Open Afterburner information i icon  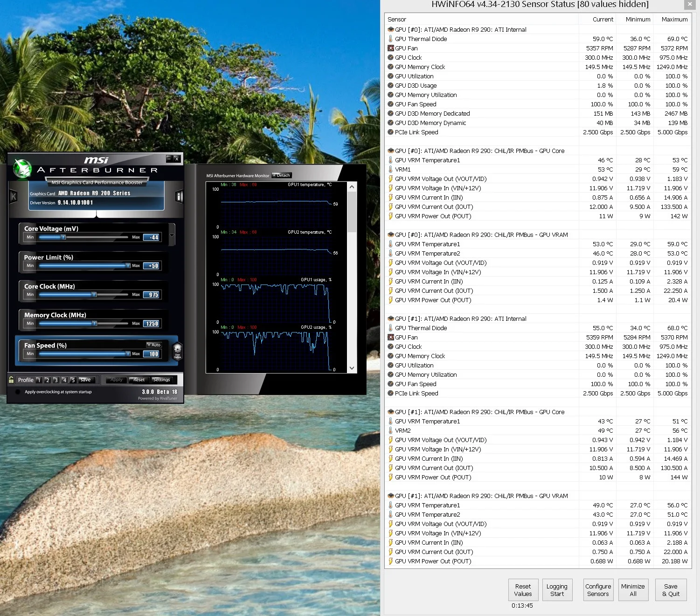[179, 196]
